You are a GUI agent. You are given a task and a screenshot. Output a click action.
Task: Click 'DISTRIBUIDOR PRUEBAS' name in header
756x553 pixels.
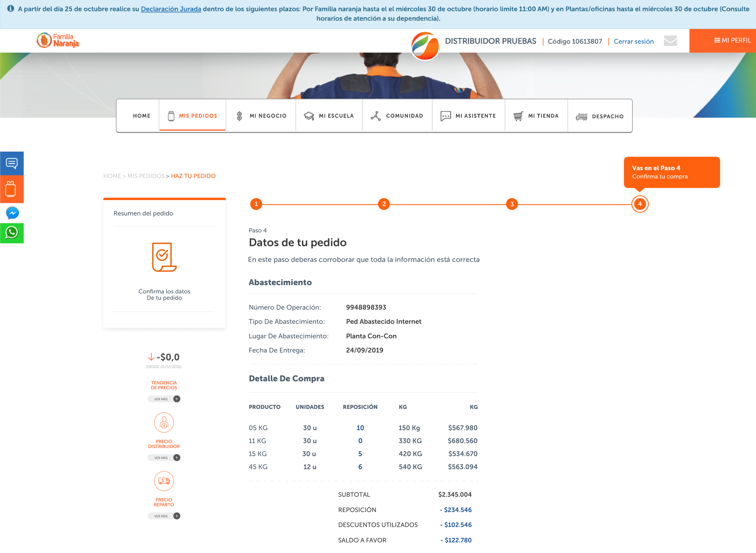click(490, 41)
